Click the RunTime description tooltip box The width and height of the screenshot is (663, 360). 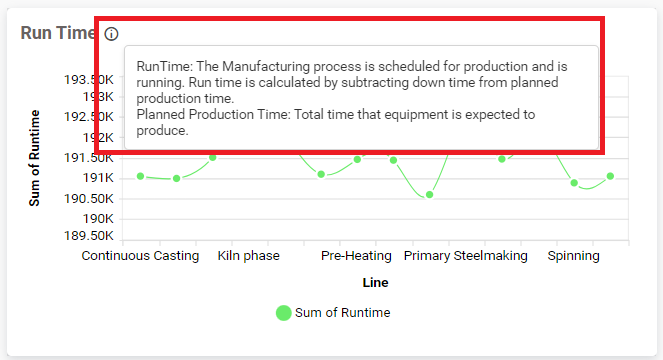click(362, 97)
